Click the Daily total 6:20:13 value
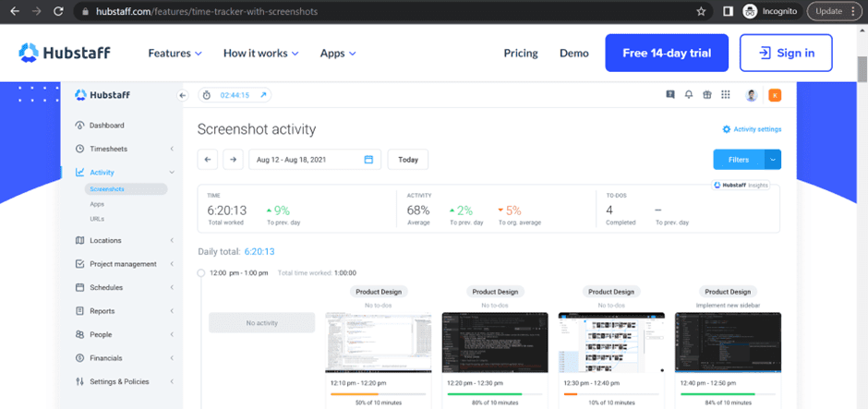Viewport: 868px width, 409px height. tap(259, 252)
